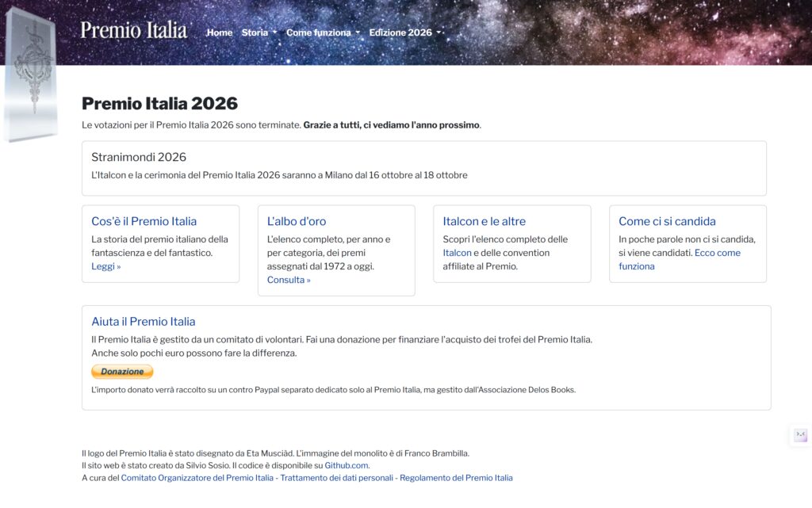
Task: Open Comitato Organizzatore del Premio Italia link
Action: 197,478
